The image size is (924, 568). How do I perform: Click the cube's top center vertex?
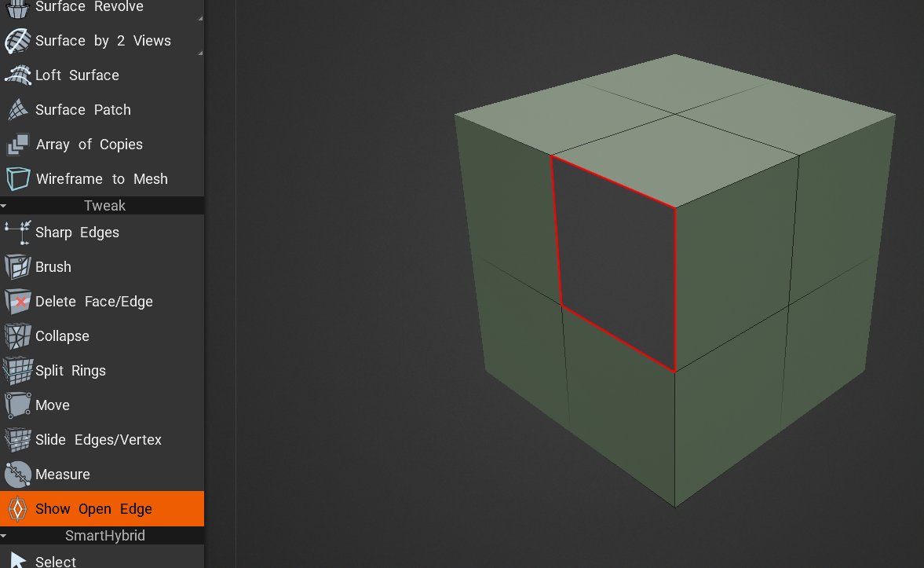pos(674,115)
